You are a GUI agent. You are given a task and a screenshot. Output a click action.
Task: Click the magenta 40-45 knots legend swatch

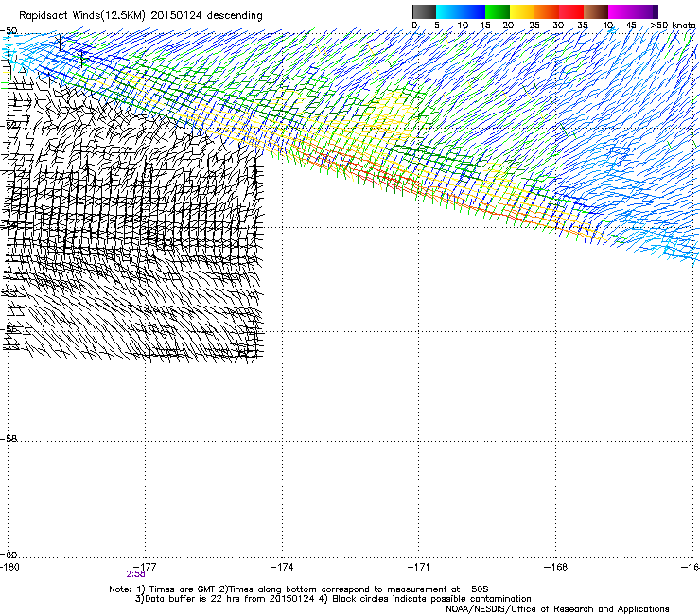[621, 11]
